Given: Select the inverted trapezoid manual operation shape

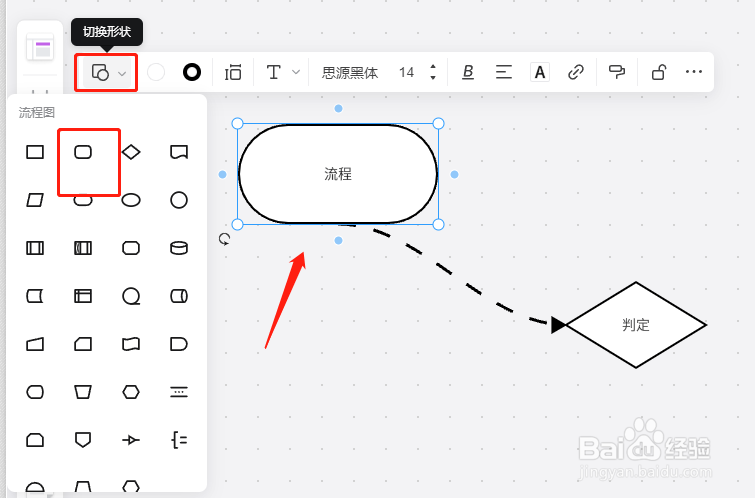Looking at the screenshot, I should click(83, 392).
